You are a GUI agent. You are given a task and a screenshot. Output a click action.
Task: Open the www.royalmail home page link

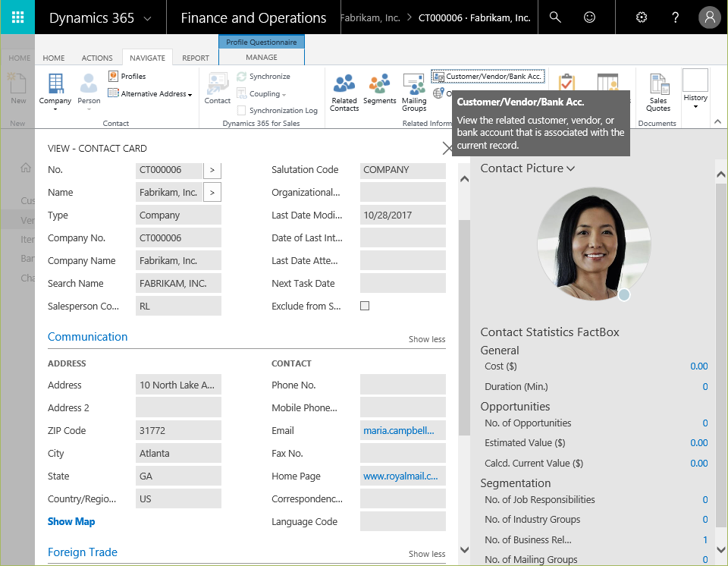tap(400, 476)
